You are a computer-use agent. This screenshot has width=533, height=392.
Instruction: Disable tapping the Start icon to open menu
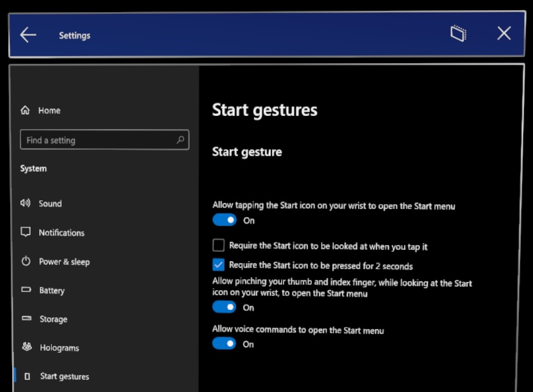[x=225, y=220]
